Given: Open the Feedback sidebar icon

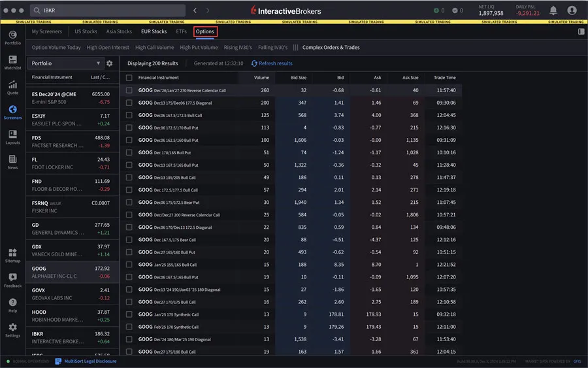Looking at the screenshot, I should point(13,277).
